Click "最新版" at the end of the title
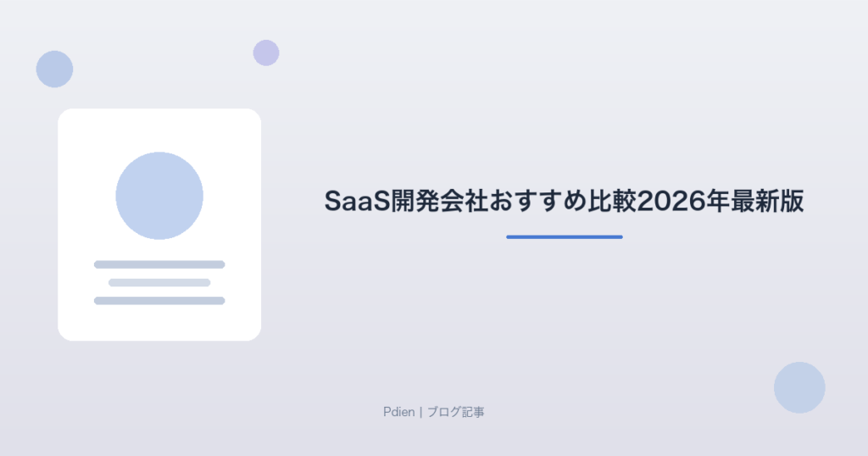This screenshot has width=868, height=456. [766, 201]
